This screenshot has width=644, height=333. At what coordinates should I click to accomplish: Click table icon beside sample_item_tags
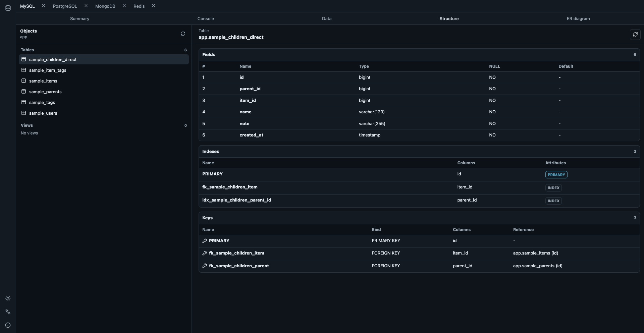(24, 70)
